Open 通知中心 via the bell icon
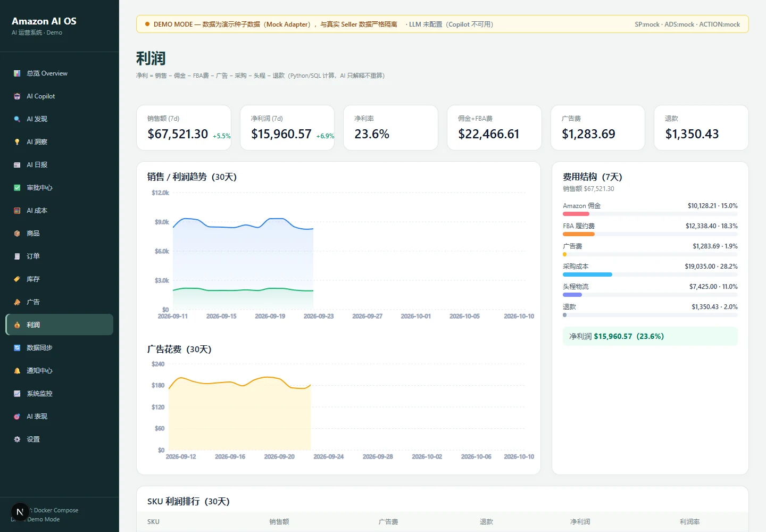 (17, 371)
